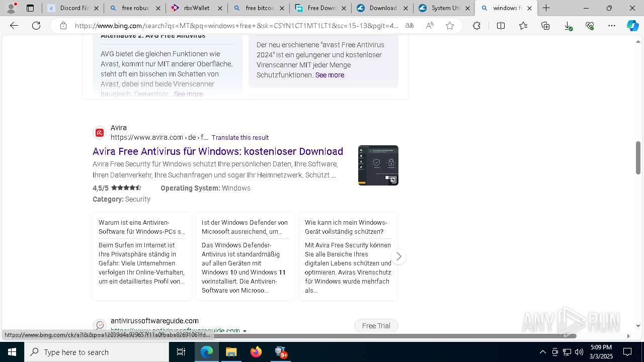Screen dimensions: 644x362
Task: Click the Avira site name text
Action: tap(119, 128)
